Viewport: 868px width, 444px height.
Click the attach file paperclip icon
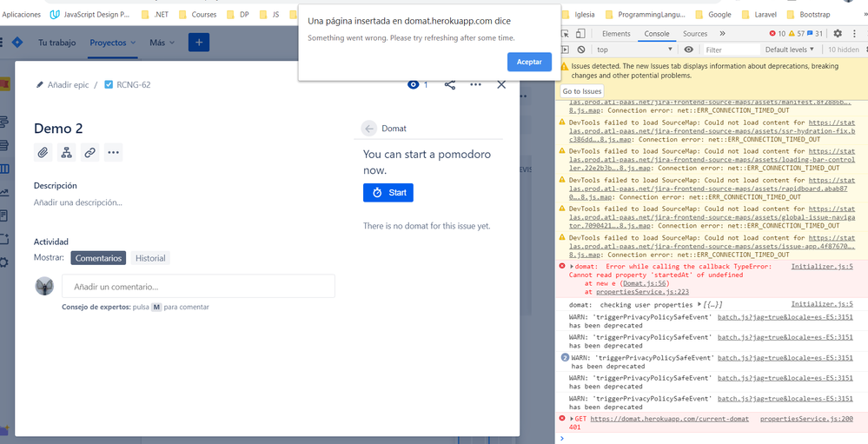(43, 152)
